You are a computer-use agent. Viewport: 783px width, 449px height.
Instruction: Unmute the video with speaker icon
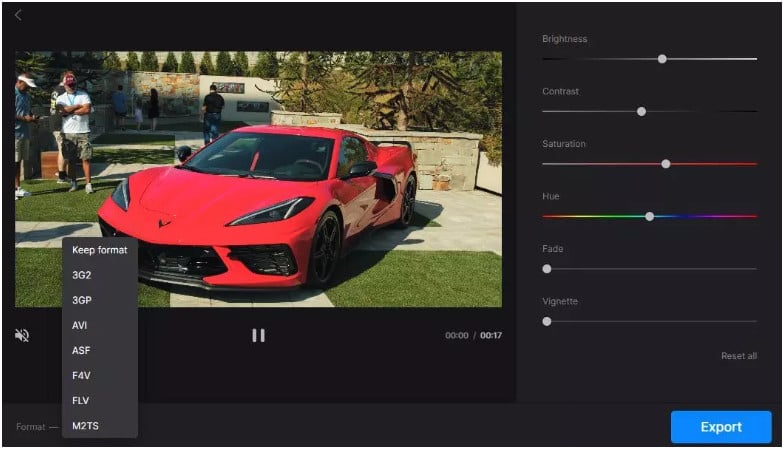pyautogui.click(x=22, y=335)
